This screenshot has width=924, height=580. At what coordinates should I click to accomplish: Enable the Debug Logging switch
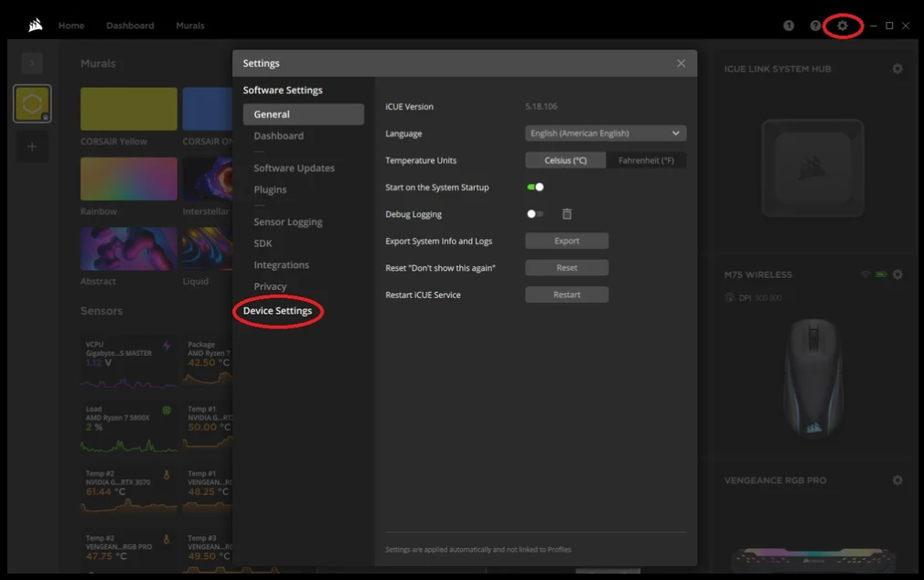(535, 214)
